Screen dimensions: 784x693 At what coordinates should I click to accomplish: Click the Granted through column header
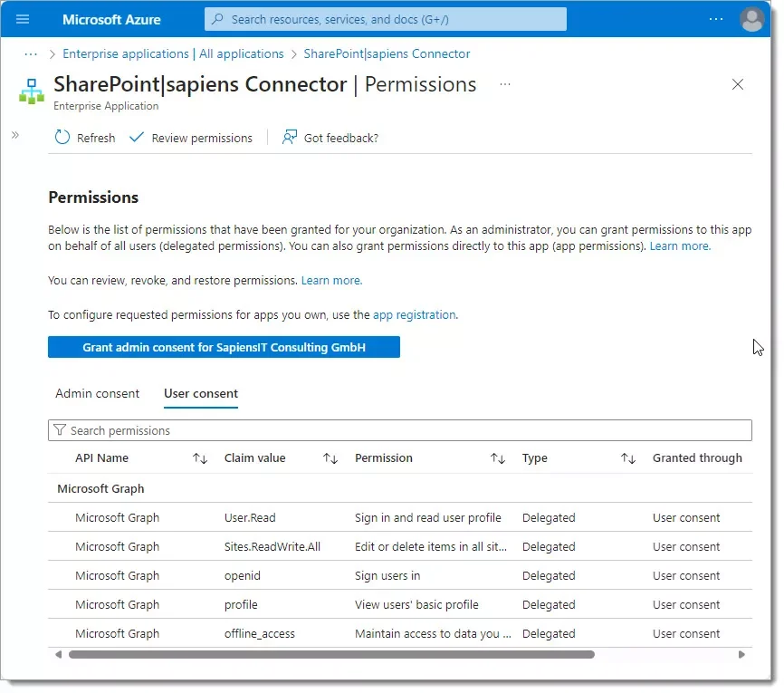697,457
